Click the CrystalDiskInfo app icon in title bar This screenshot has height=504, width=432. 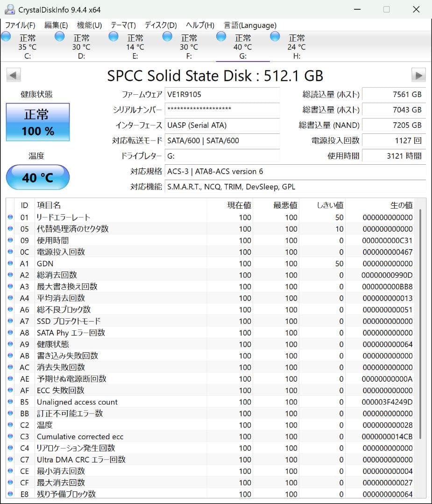pos(10,10)
